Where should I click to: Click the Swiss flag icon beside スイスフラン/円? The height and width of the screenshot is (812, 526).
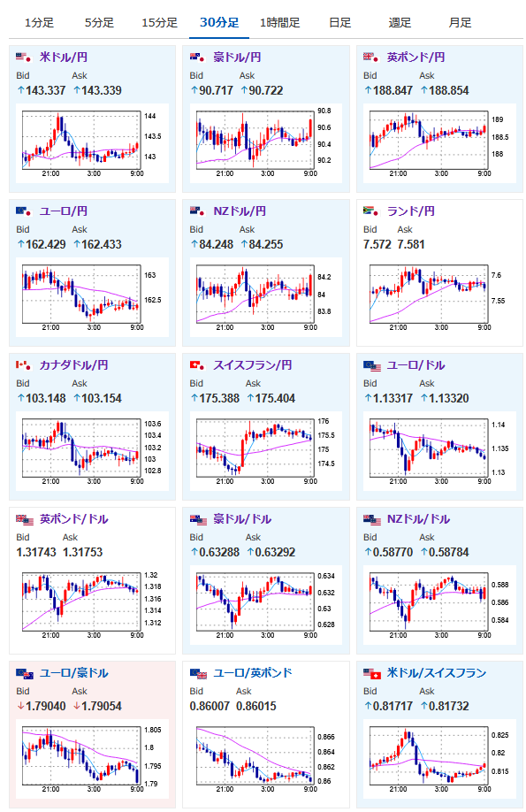tap(198, 365)
